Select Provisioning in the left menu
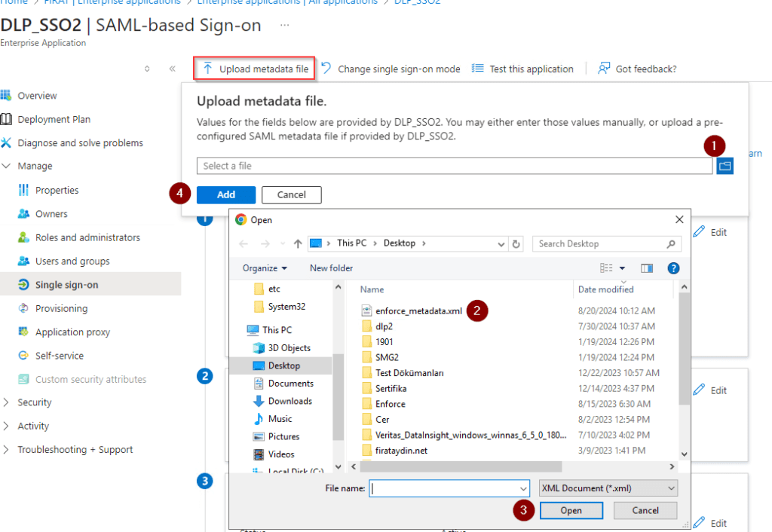The image size is (772, 532). [61, 308]
